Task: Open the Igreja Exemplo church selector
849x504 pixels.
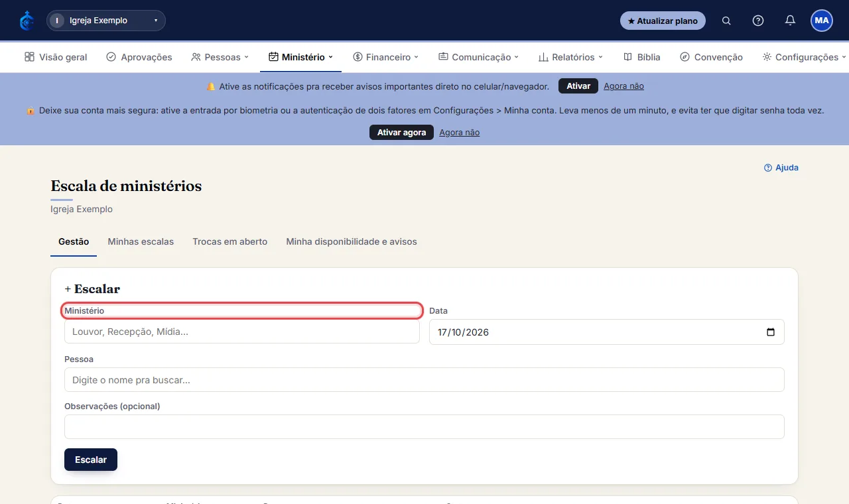Action: coord(106,21)
